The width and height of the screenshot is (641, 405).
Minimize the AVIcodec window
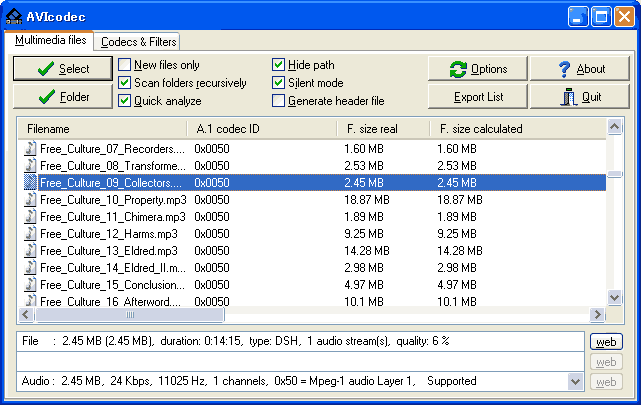pos(578,17)
